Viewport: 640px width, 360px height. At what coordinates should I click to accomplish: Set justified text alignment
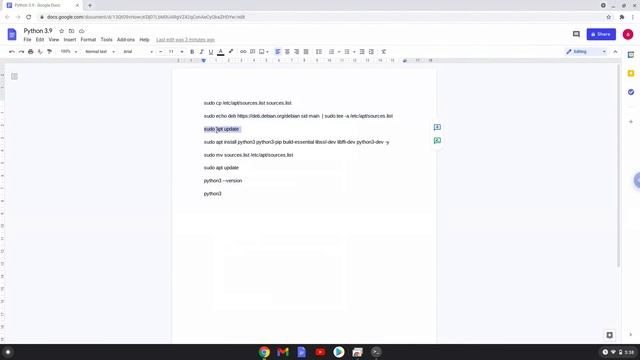point(306,52)
